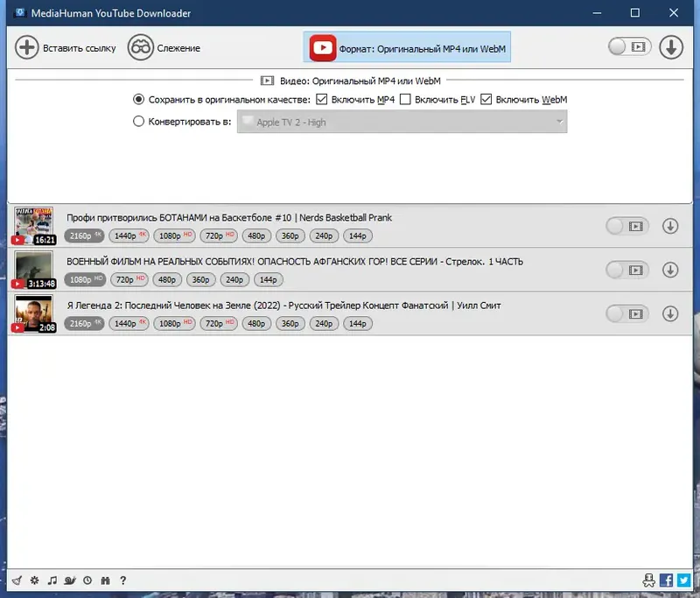Select 240p for the Nerds Basketball video
700x598 pixels.
324,236
